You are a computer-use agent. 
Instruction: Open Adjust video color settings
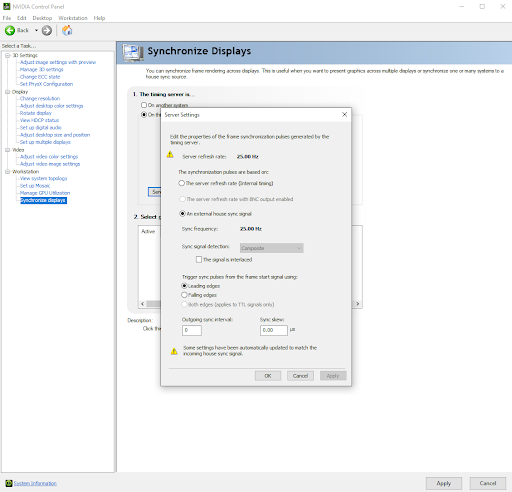(x=49, y=157)
